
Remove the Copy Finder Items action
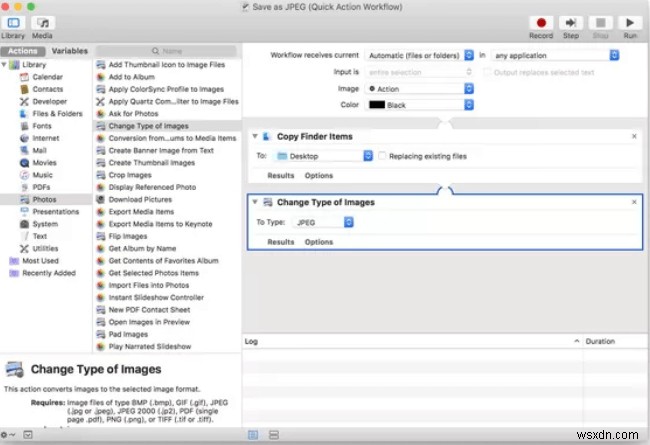634,136
